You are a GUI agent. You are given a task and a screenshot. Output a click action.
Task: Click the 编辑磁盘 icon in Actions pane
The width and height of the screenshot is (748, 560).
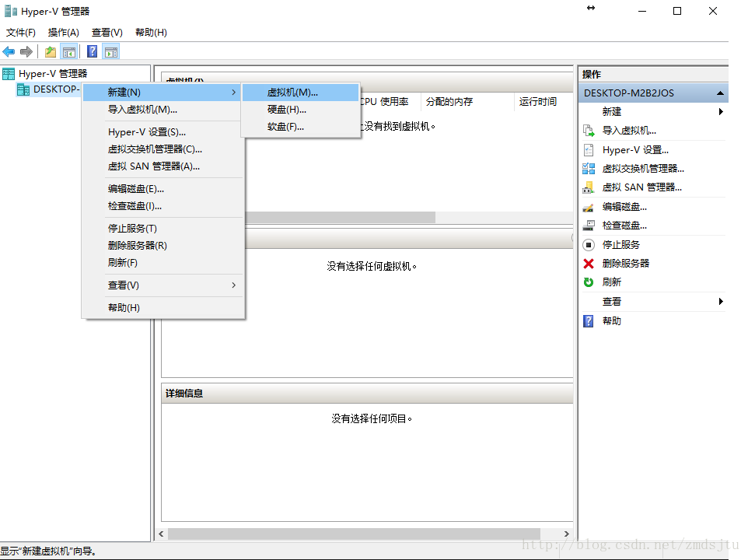click(589, 207)
